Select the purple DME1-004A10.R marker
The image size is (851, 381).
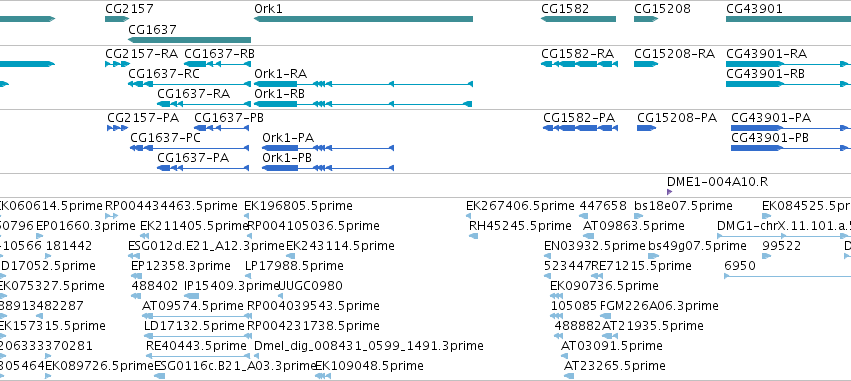[x=669, y=192]
